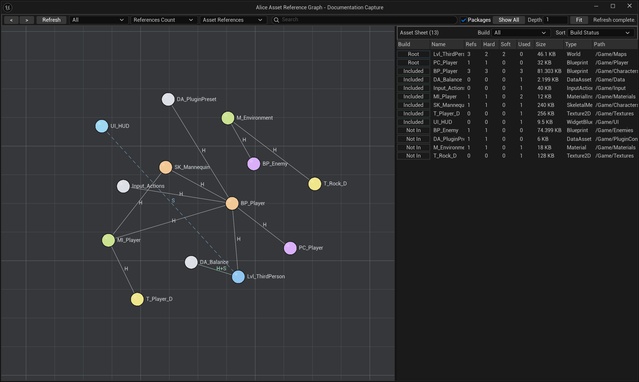Click the Refresh complete status text
The height and width of the screenshot is (382, 639).
click(613, 20)
